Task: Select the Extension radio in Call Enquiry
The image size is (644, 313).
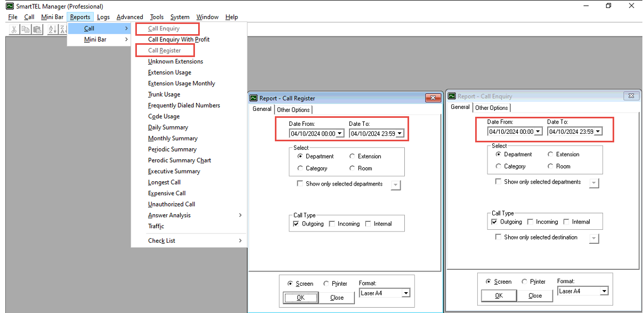Action: pos(551,155)
